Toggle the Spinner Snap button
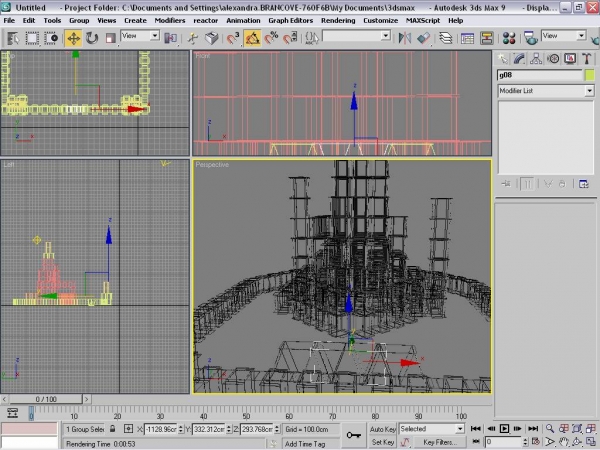 [290, 38]
